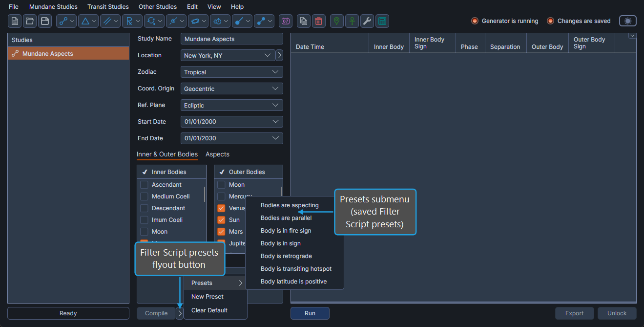Viewport: 644px width, 327px height.
Task: Enable Moon in Outer Bodies list
Action: pos(221,185)
